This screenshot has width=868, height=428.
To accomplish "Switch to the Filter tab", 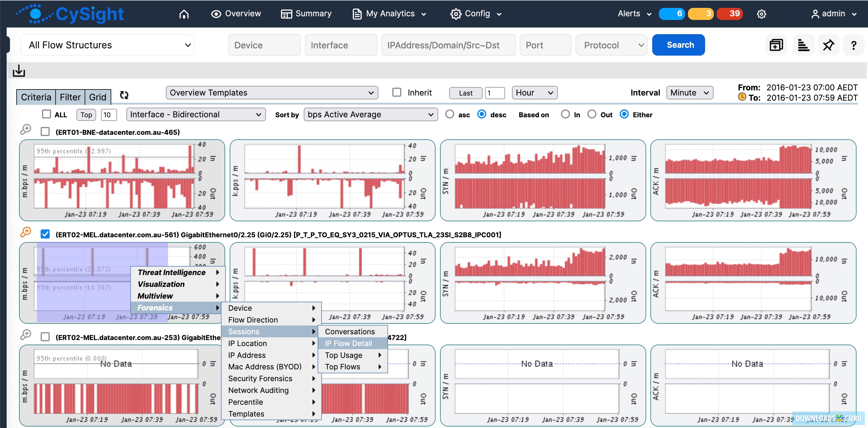I will coord(70,97).
